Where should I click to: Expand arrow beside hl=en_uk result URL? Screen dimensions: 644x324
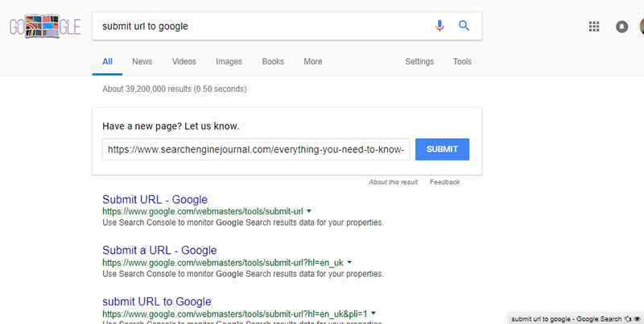349,262
